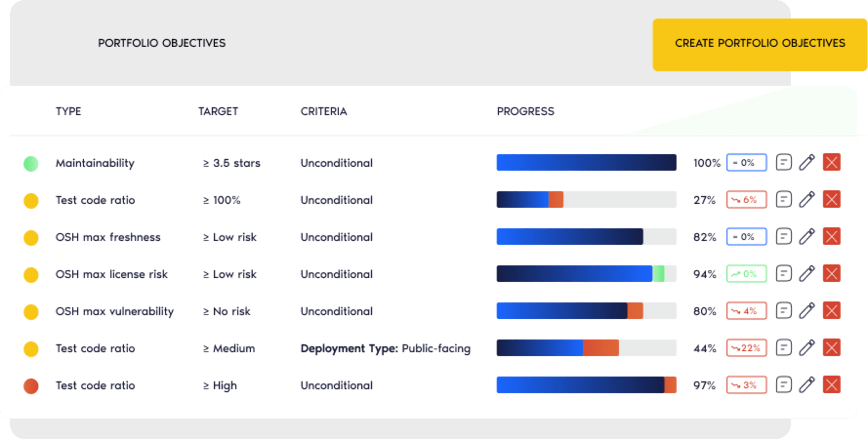
Task: Click the 22% downward trend badge
Action: [746, 348]
